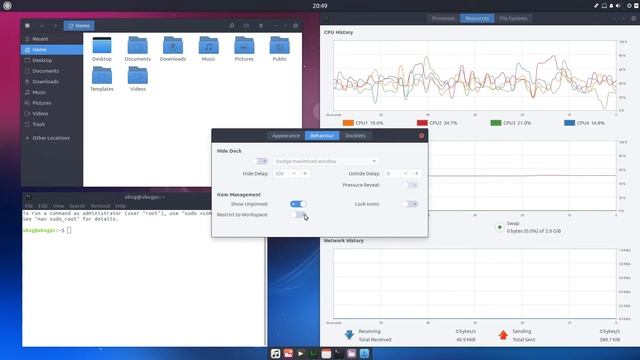Open the Templates folder icon in Files
Screen dimensions: 640x360
[x=102, y=76]
